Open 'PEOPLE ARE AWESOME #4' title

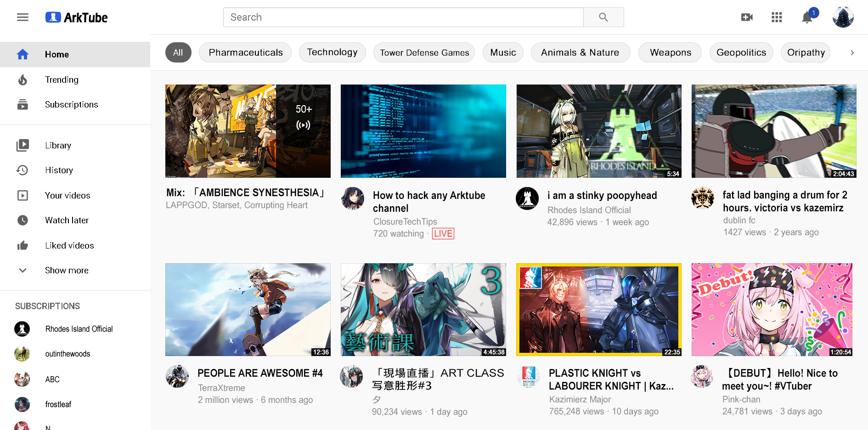(x=260, y=373)
